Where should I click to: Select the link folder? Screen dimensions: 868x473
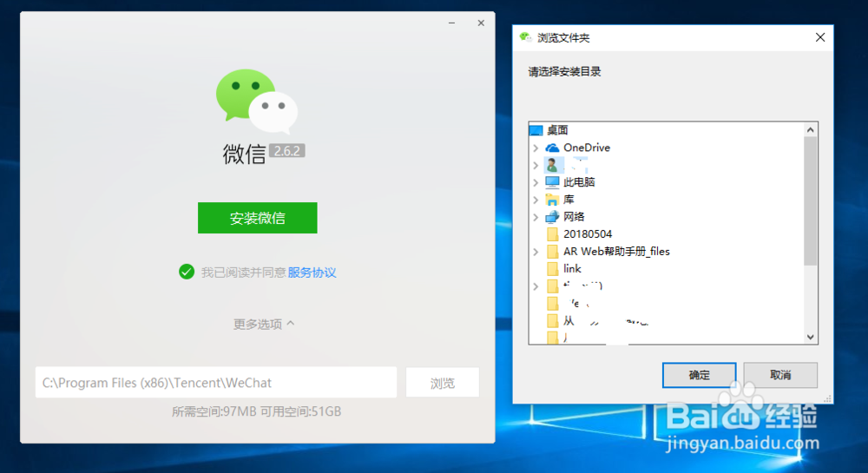(x=572, y=268)
